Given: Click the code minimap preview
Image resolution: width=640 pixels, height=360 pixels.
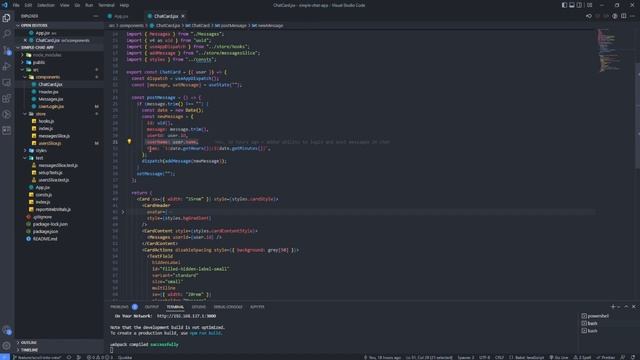Looking at the screenshot, I should pyautogui.click(x=610, y=50).
